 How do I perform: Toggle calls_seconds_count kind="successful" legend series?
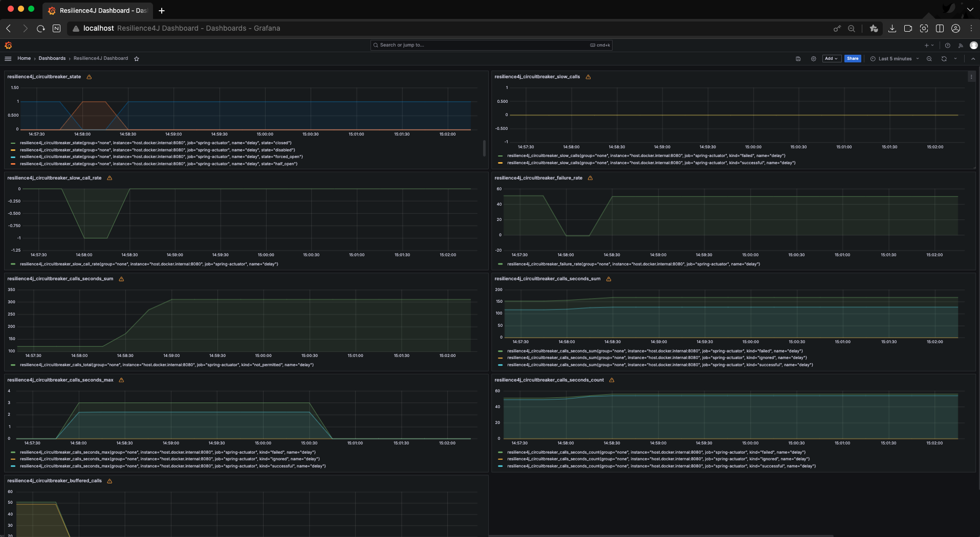coord(661,466)
